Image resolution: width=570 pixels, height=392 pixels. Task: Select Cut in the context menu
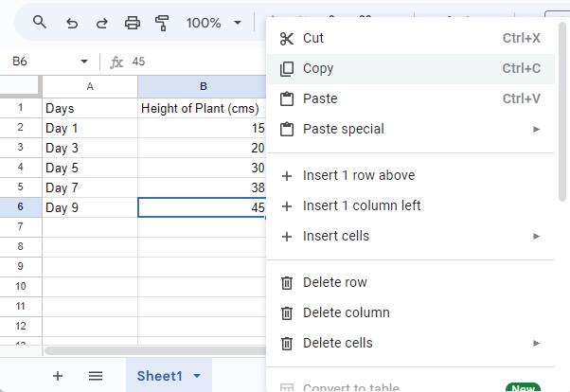[313, 38]
